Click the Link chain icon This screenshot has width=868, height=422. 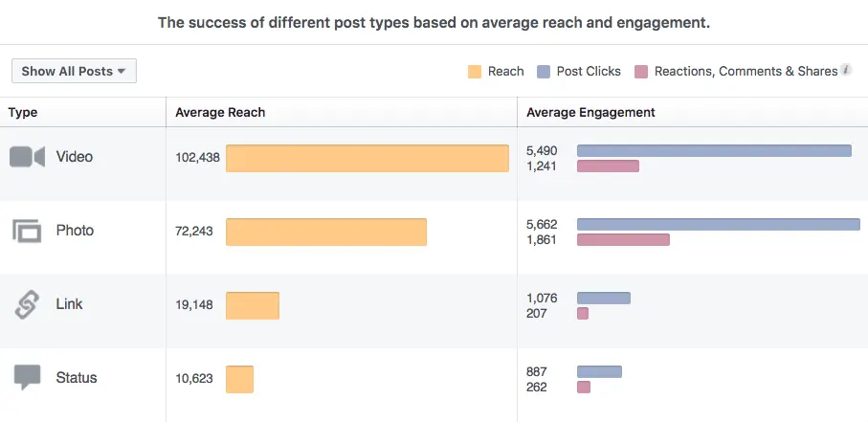(27, 304)
